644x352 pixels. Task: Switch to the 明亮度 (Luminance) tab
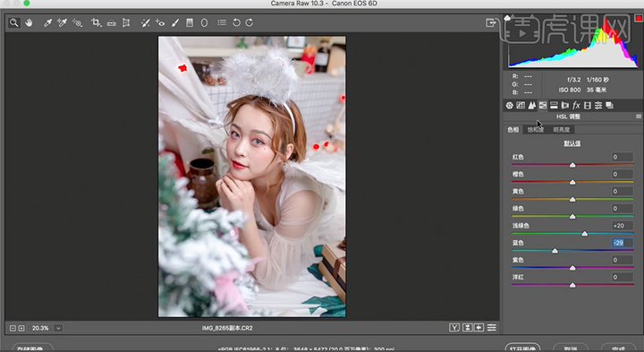562,130
